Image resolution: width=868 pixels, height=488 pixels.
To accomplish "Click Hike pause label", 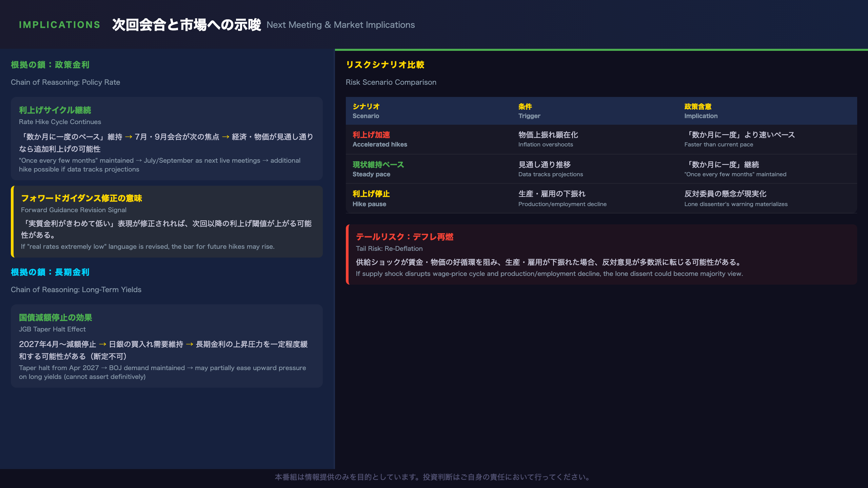I will tap(369, 204).
